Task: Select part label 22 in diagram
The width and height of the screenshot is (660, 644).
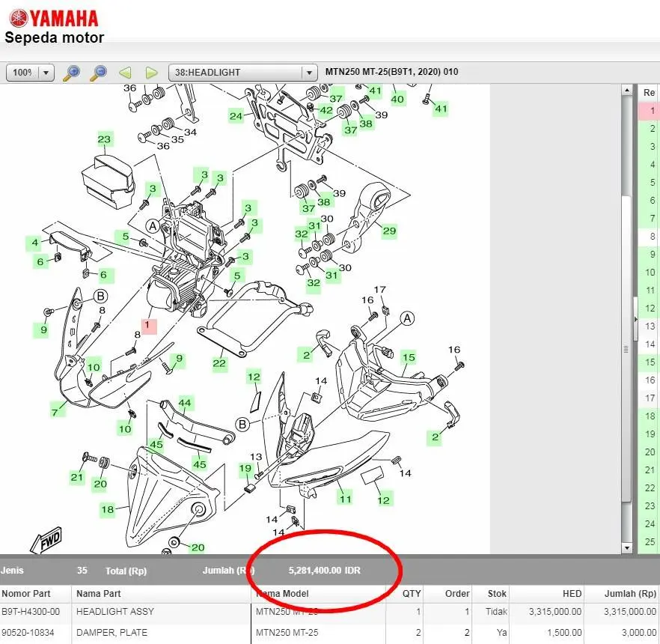Action: [x=219, y=363]
